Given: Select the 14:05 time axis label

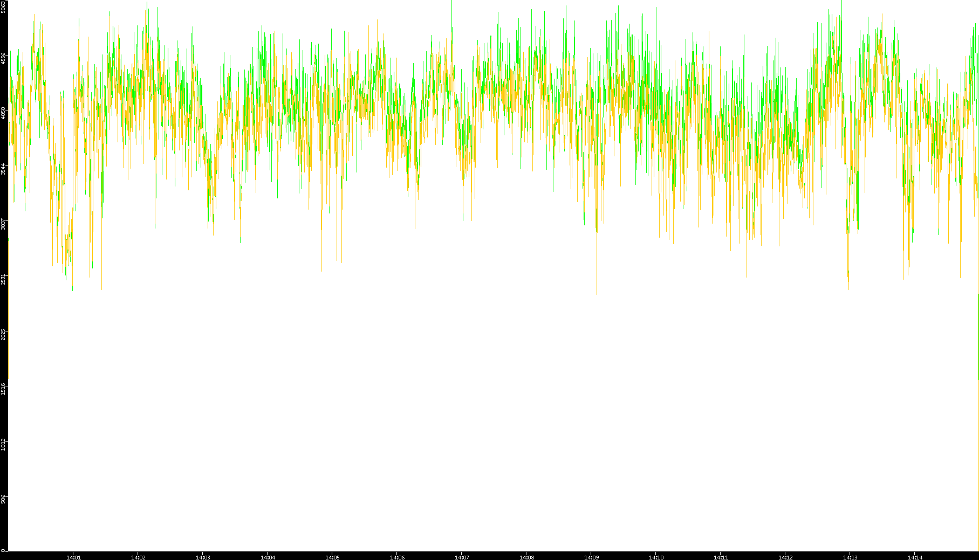Looking at the screenshot, I should [x=332, y=557].
